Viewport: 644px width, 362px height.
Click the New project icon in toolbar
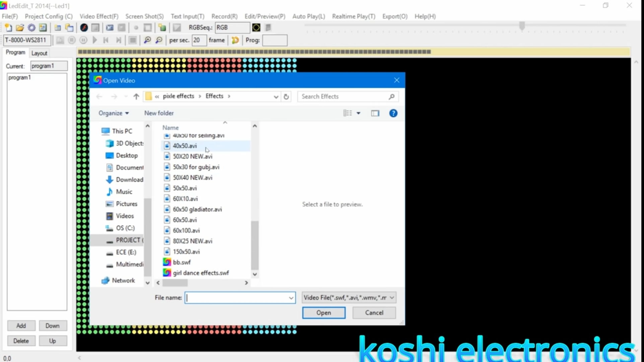(x=8, y=28)
